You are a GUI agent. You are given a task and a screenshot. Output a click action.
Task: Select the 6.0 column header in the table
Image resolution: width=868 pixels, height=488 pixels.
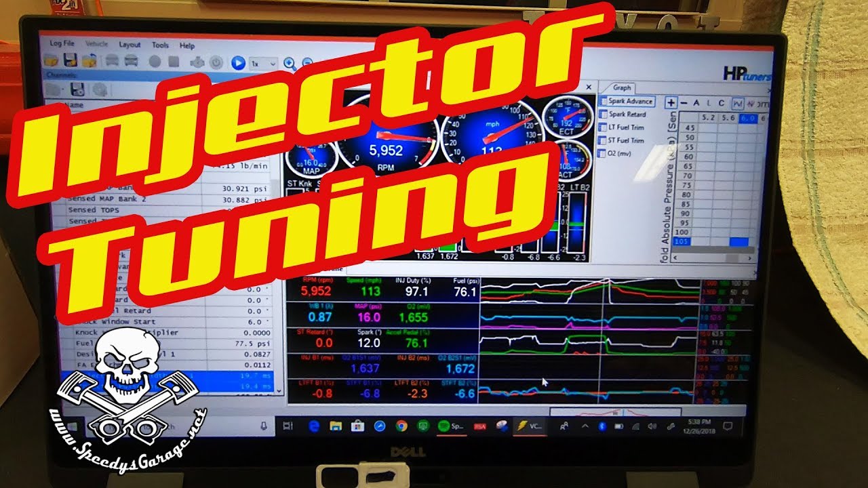(x=747, y=118)
